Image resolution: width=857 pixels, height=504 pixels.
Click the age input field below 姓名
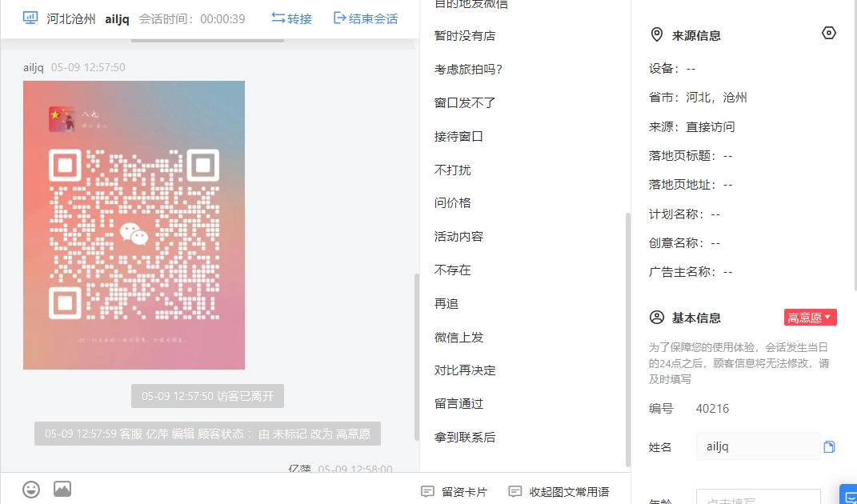coord(758,498)
